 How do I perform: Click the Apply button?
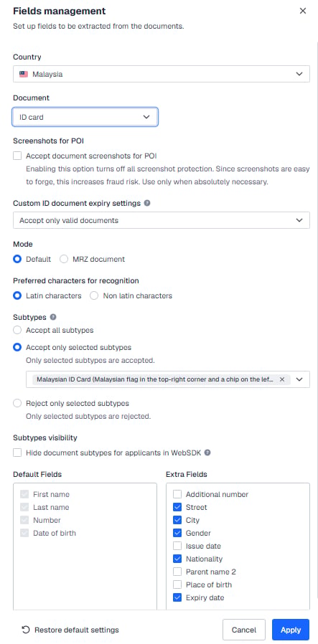pos(291,630)
